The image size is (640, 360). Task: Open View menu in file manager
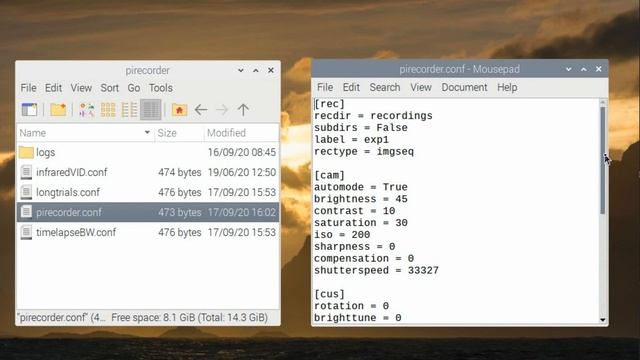tap(81, 88)
